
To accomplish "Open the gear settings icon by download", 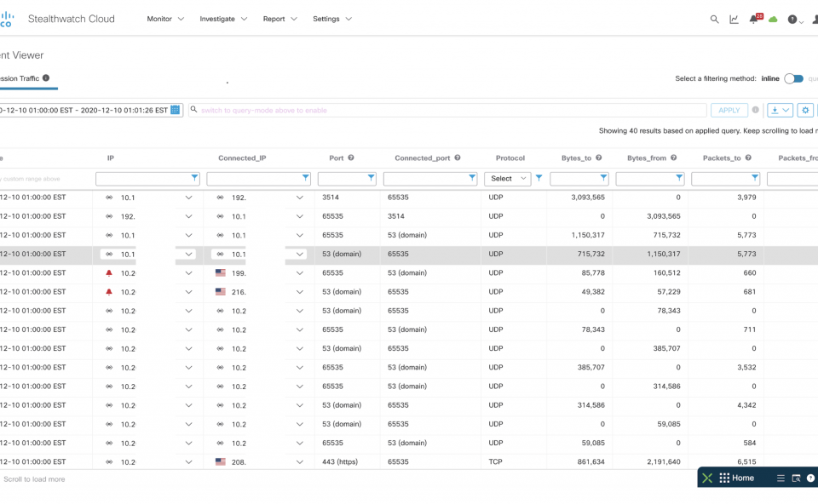I will click(x=805, y=110).
